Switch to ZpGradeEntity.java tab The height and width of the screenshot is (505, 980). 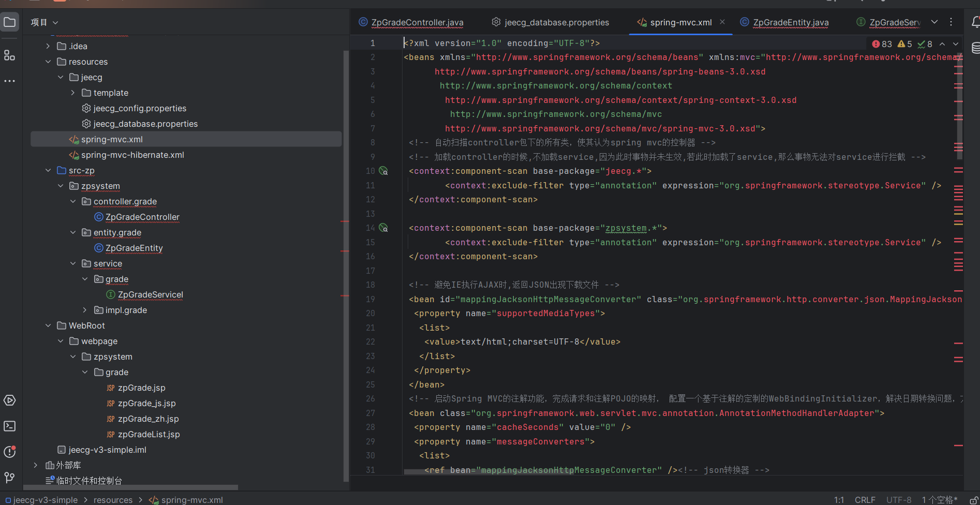tap(784, 22)
